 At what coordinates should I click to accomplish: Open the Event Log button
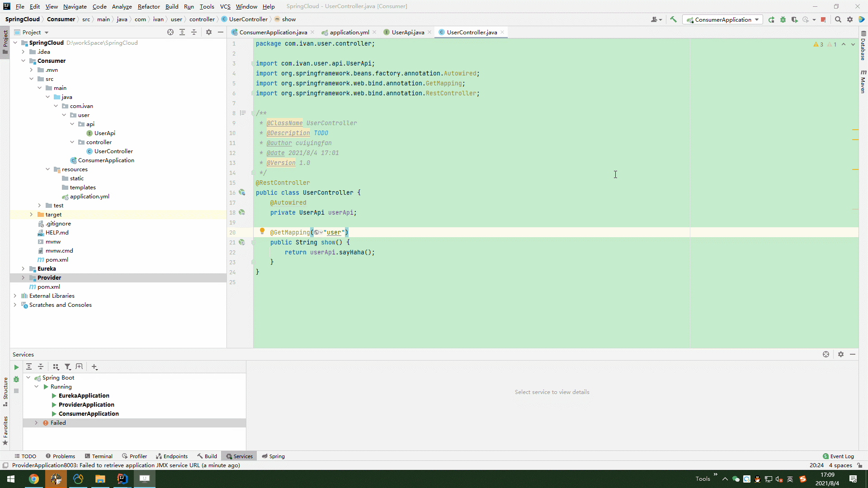pos(838,456)
